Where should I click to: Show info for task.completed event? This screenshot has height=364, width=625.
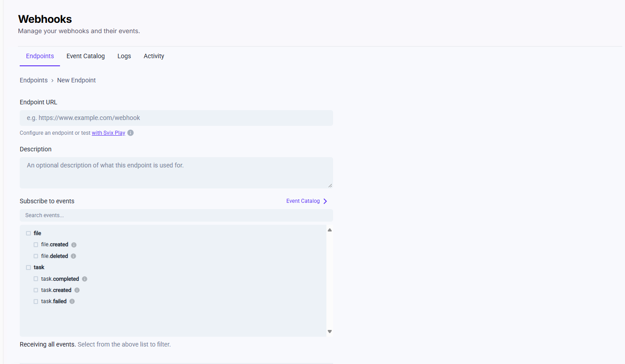click(x=85, y=279)
